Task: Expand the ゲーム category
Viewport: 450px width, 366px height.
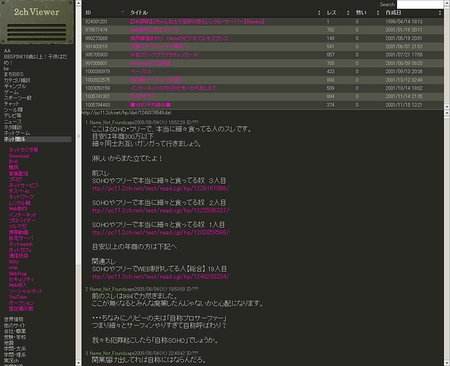Action: click(x=11, y=92)
